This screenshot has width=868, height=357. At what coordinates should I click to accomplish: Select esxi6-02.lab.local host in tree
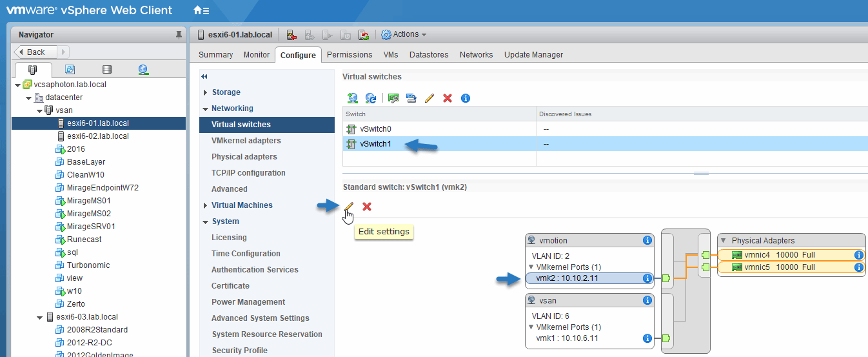(x=97, y=136)
